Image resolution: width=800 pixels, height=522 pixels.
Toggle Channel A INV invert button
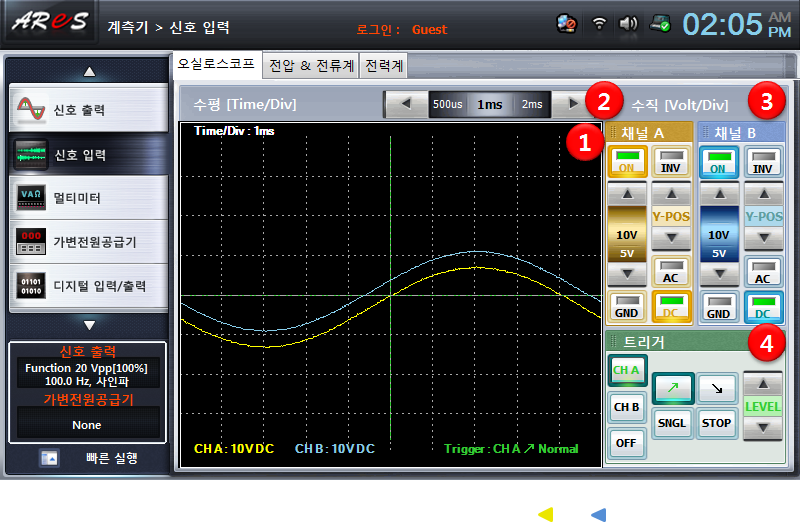(x=671, y=161)
